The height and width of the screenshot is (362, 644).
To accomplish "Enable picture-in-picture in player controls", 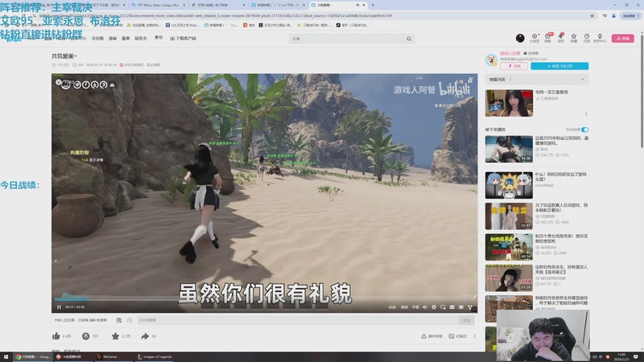I will (443, 307).
